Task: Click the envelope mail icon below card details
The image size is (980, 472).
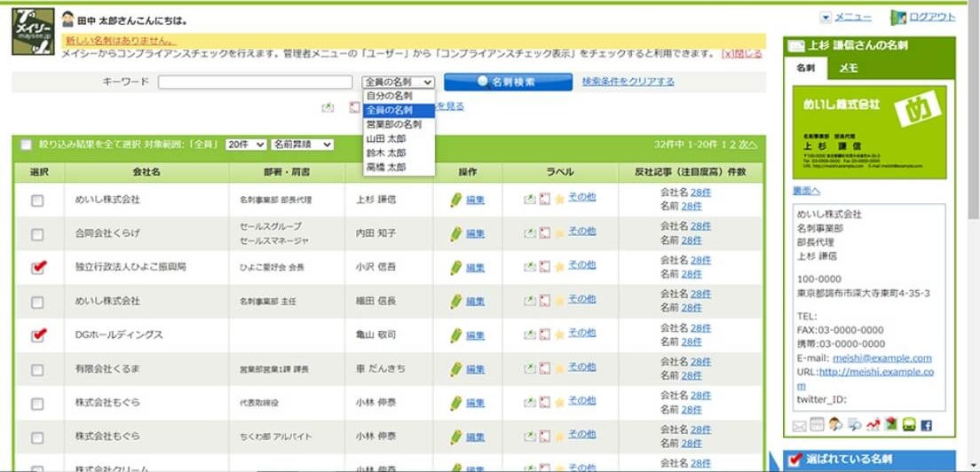Action: (x=799, y=426)
